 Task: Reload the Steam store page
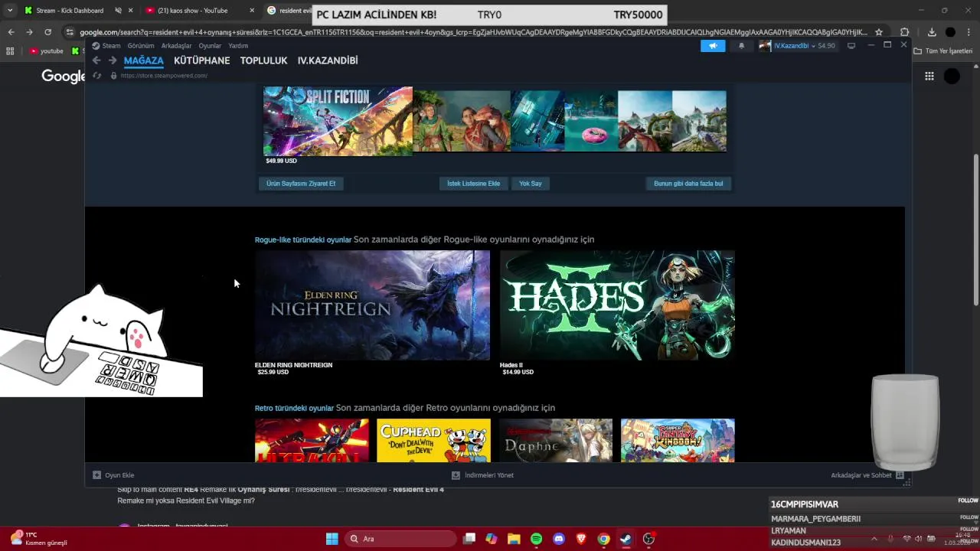click(96, 76)
